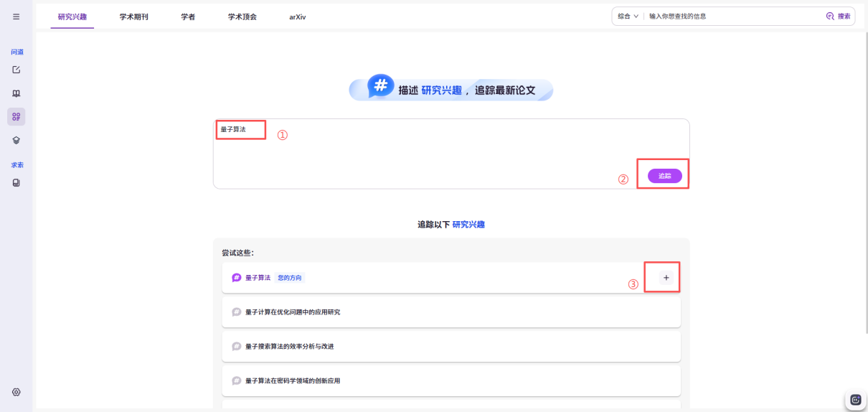
Task: Click the research interest text area
Action: [x=451, y=154]
